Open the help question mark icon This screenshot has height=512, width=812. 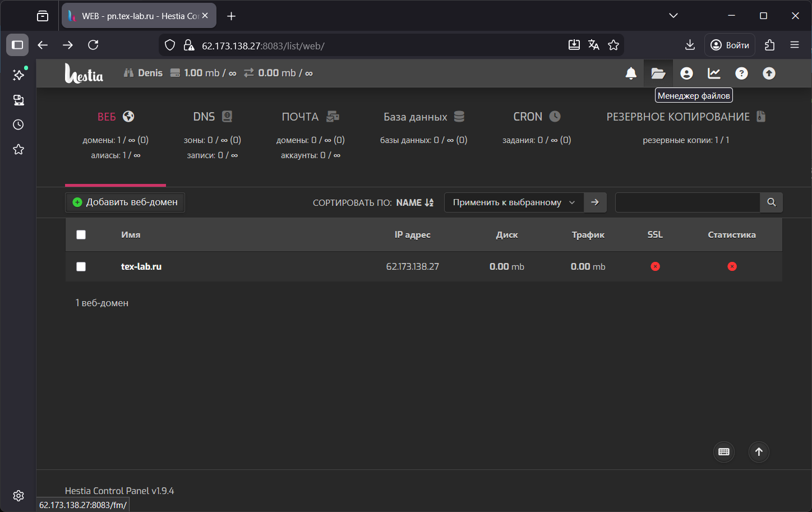741,73
